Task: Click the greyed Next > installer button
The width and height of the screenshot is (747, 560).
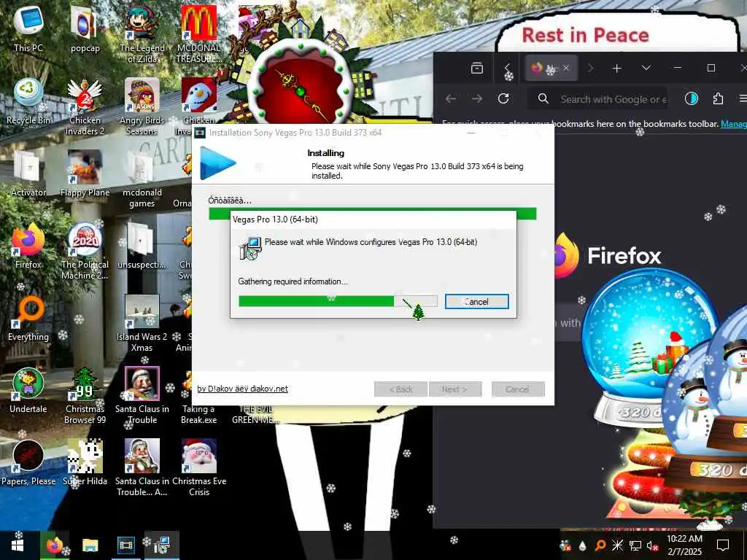Action: (x=455, y=389)
